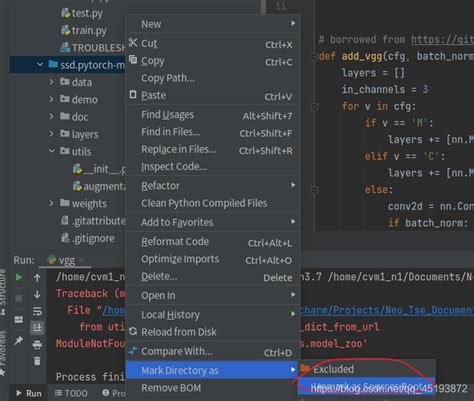Expand the data folder

51,82
